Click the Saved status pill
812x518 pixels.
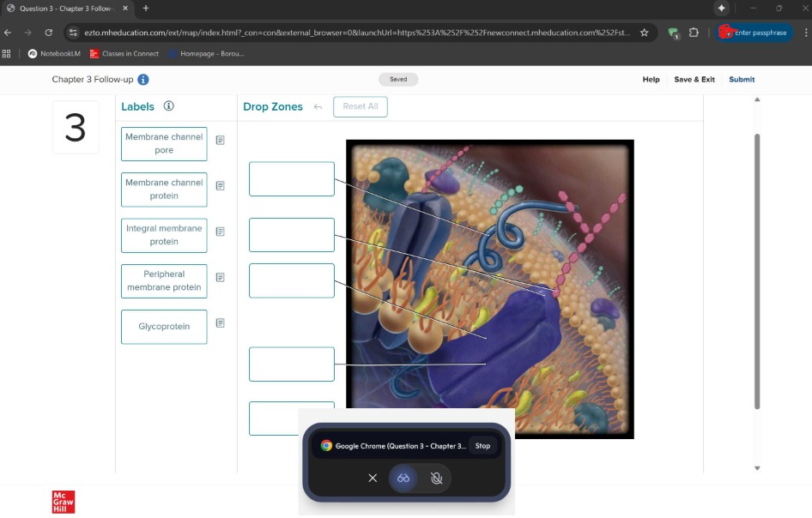pyautogui.click(x=398, y=79)
